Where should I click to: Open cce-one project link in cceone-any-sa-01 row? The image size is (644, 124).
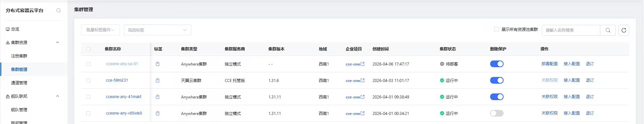[x=355, y=64]
